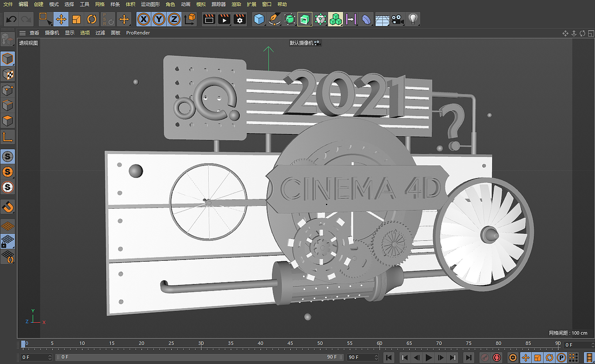Open the viewport 显示 (Display) menu

(70, 33)
